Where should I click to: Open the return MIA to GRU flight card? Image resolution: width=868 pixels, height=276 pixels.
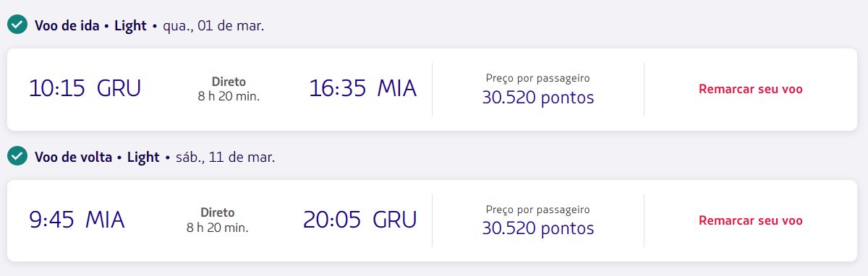[432, 220]
